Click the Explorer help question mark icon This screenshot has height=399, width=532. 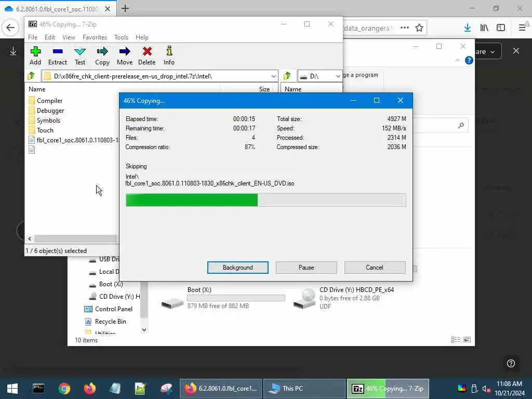tap(469, 60)
